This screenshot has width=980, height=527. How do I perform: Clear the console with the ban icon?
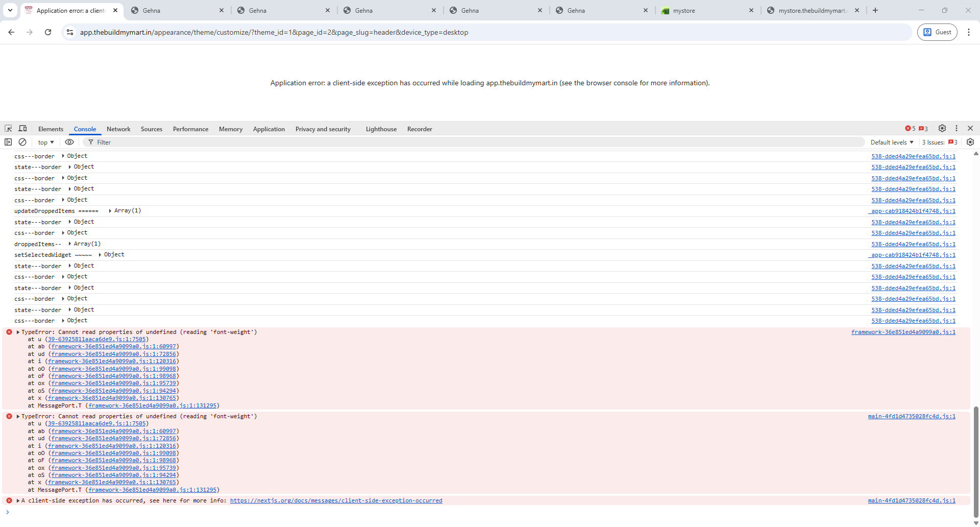pos(22,142)
